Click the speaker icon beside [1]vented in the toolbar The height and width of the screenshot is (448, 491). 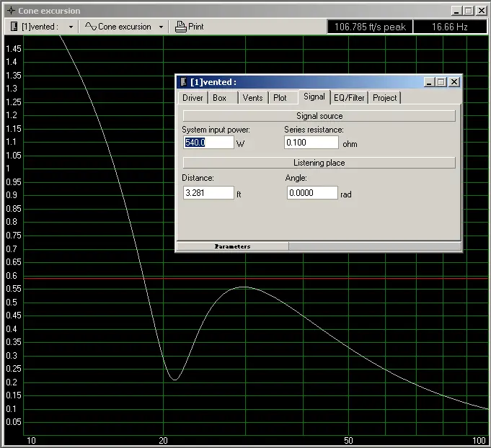coord(14,27)
